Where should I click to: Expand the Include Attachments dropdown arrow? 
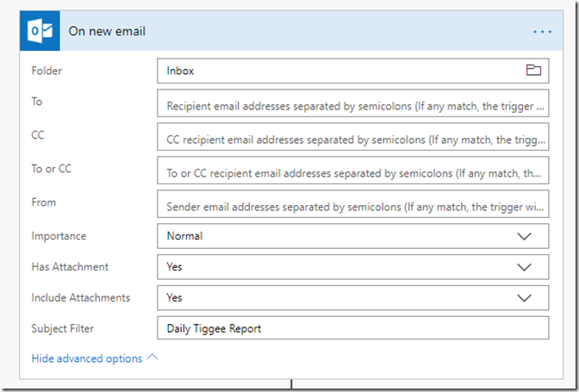524,298
